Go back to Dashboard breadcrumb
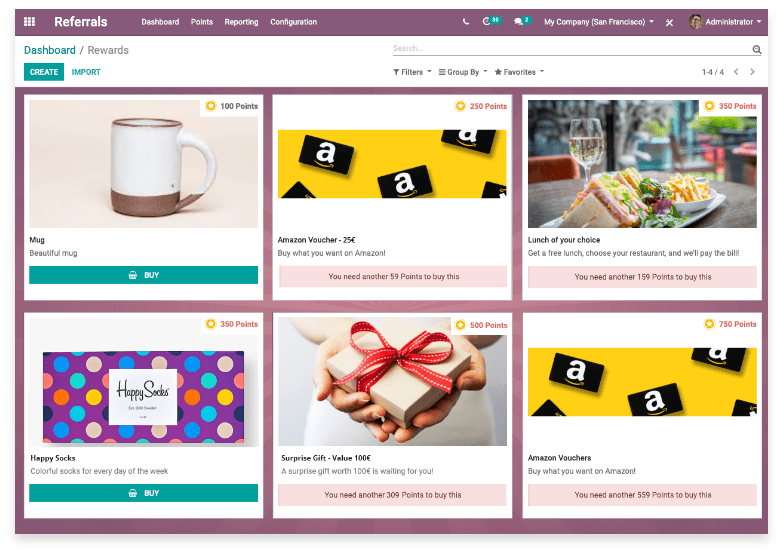The image size is (783, 555). tap(50, 50)
